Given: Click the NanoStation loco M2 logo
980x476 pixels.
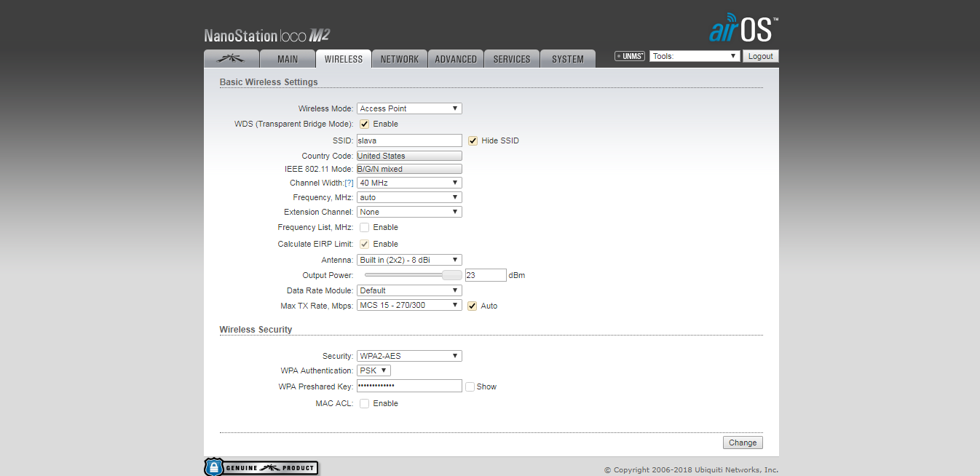Looking at the screenshot, I should coord(267,35).
